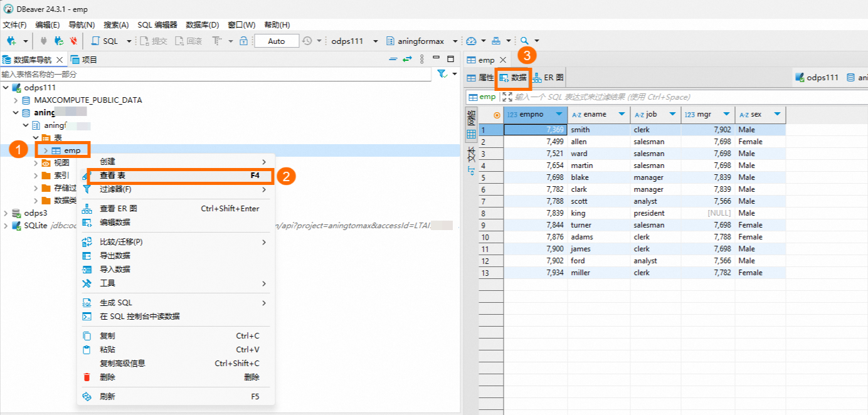The image size is (868, 415).
Task: Click the transaction mode T icon
Action: (217, 41)
